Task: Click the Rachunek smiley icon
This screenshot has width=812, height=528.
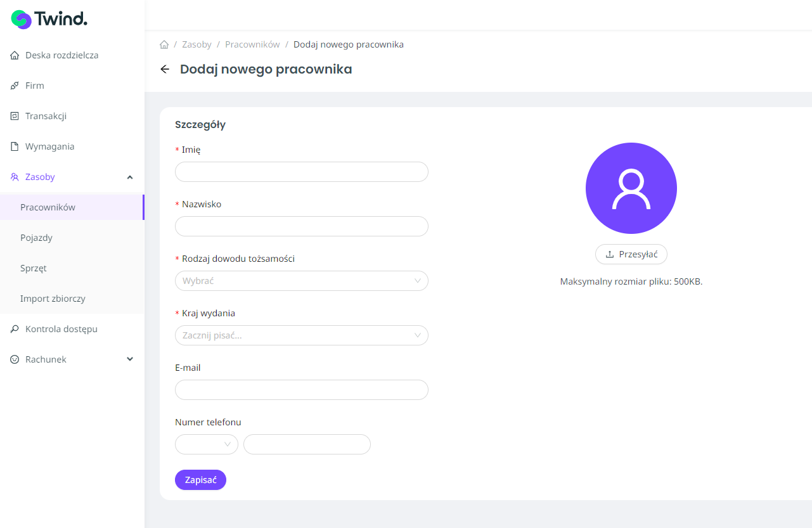Action: click(15, 359)
